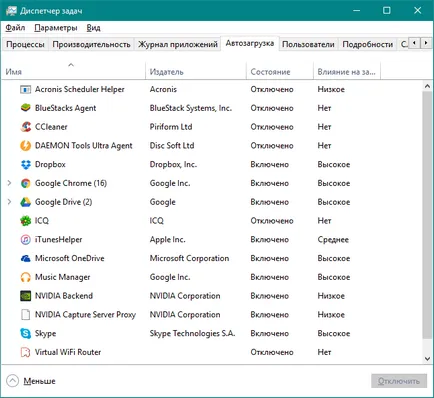Screen dimensions: 434x398
Task: Click publisher BlueStack Systems, Inc.
Action: (x=190, y=108)
